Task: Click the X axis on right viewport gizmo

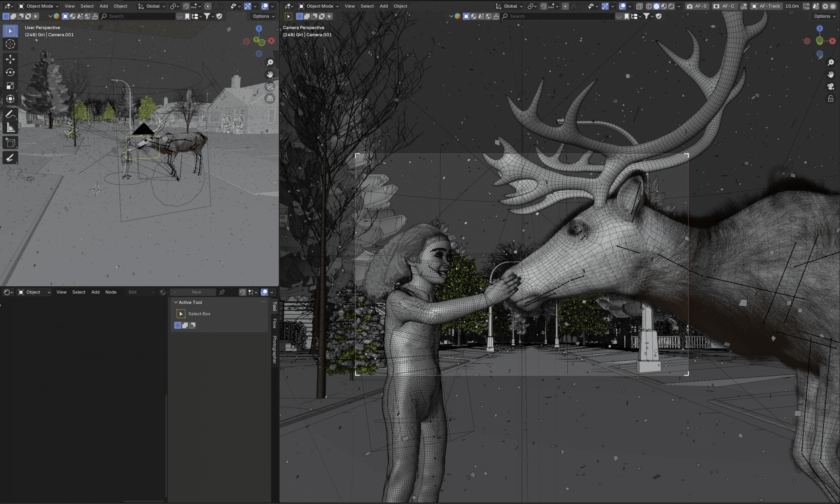Action: click(x=832, y=41)
